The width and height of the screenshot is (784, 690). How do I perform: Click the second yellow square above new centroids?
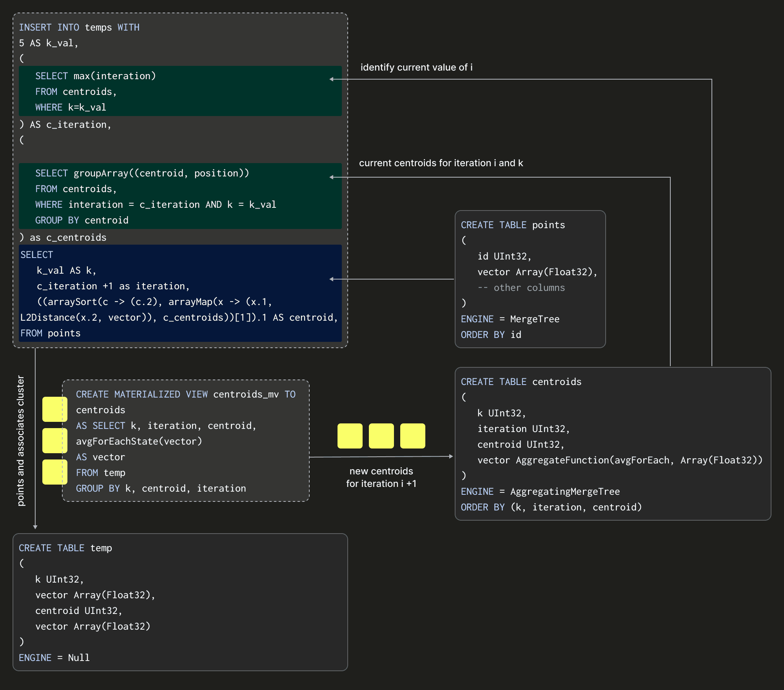pyautogui.click(x=381, y=436)
